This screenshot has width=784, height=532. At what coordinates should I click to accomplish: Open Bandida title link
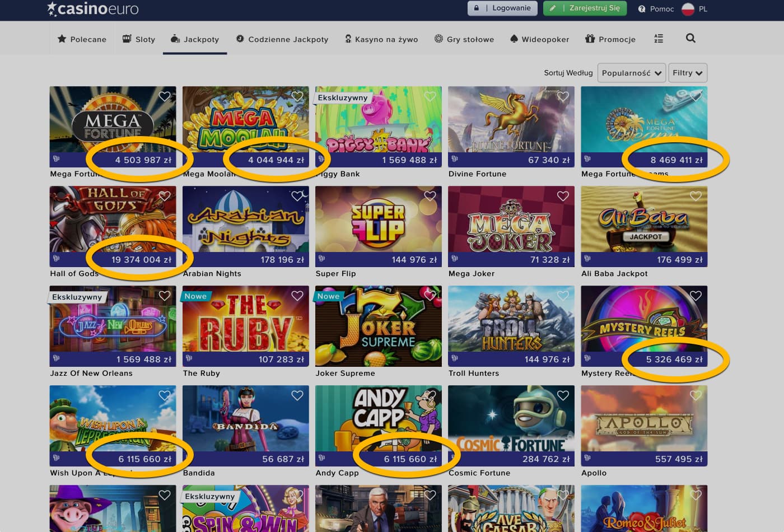pyautogui.click(x=199, y=473)
